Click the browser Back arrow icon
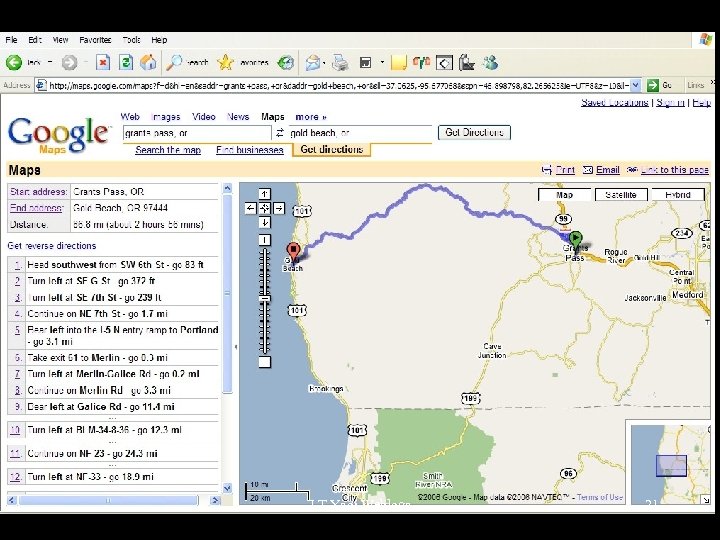This screenshot has height=540, width=720. 14,62
